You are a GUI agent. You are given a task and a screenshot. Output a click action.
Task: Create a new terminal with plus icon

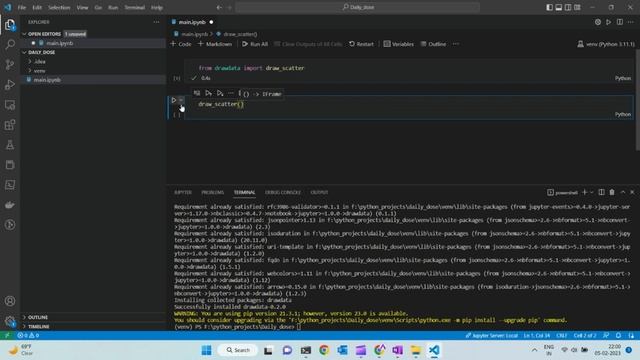pos(584,192)
